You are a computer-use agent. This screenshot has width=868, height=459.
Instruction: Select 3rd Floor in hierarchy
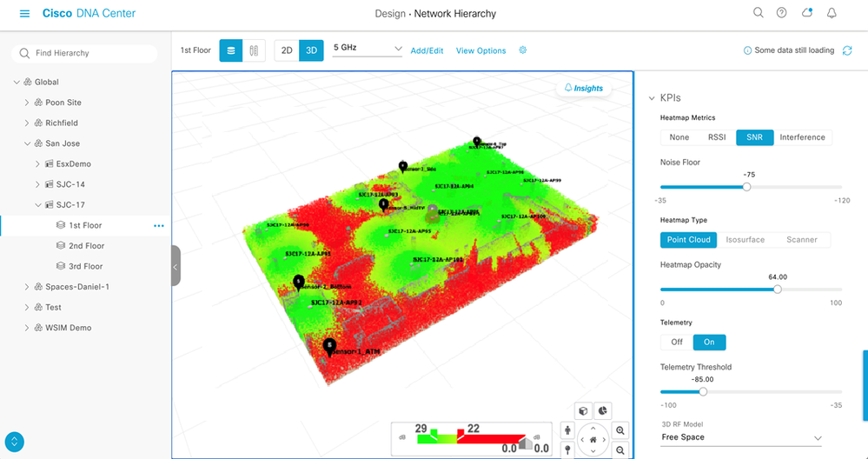pos(86,266)
